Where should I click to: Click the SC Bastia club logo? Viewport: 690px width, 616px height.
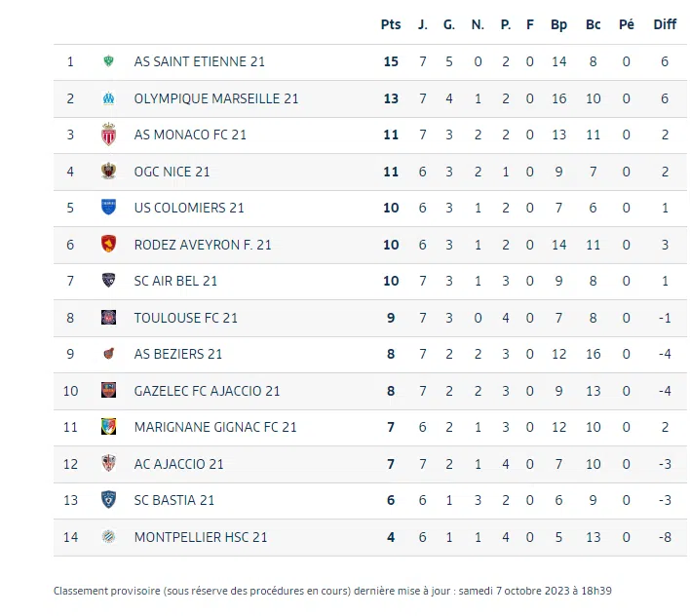coord(108,500)
